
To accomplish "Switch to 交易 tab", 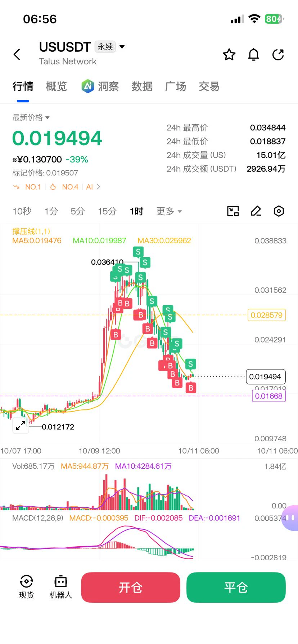I will [x=209, y=86].
